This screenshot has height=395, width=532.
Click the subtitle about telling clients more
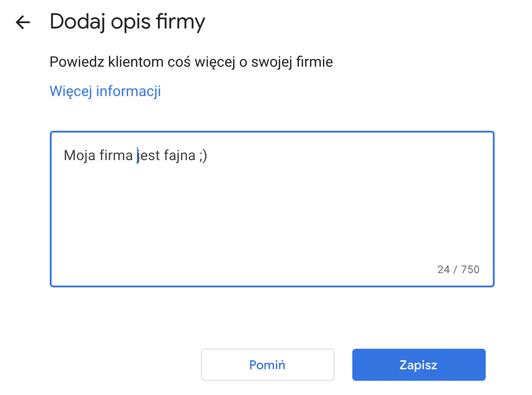coord(191,61)
